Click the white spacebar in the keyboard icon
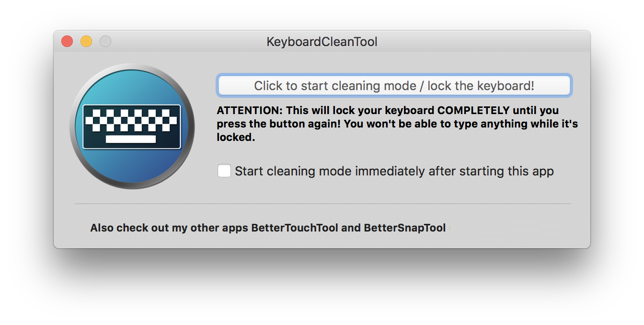Viewport: 644px width, 325px height. point(131,139)
